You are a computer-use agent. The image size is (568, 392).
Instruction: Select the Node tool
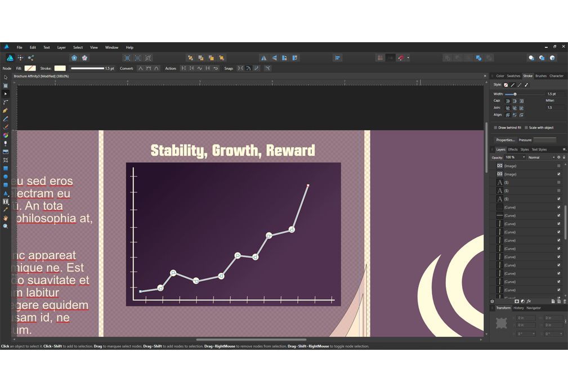6,94
